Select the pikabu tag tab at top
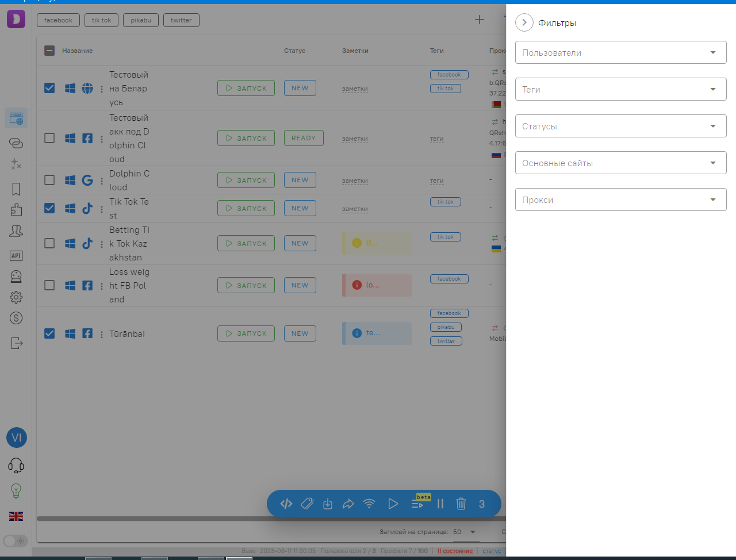 (x=141, y=20)
